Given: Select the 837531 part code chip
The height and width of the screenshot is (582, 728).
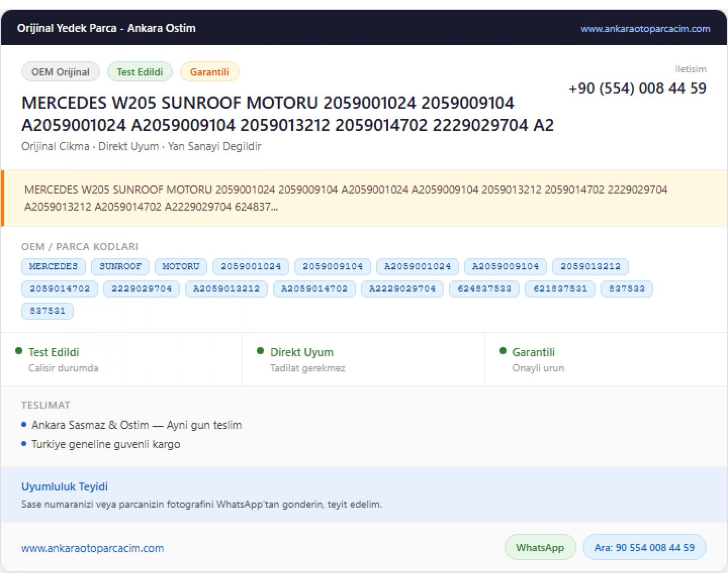Looking at the screenshot, I should [48, 311].
